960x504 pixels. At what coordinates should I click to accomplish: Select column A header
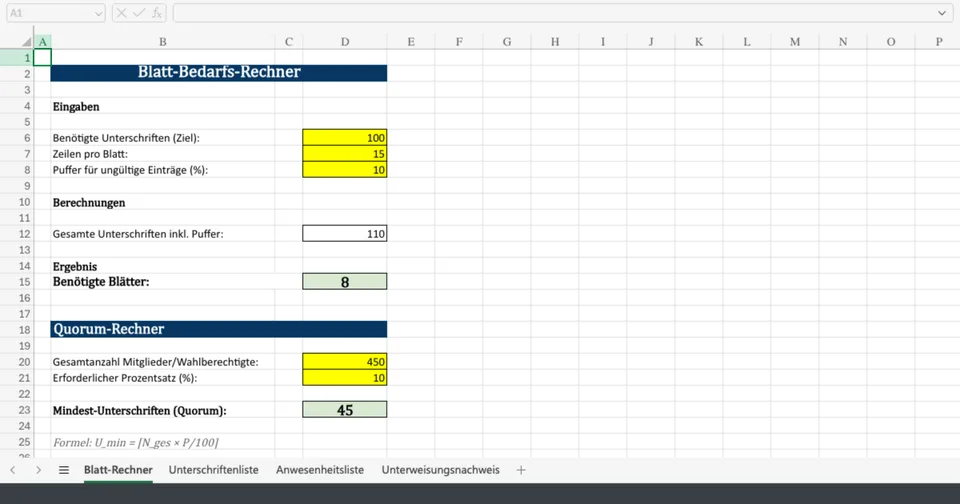(x=42, y=42)
